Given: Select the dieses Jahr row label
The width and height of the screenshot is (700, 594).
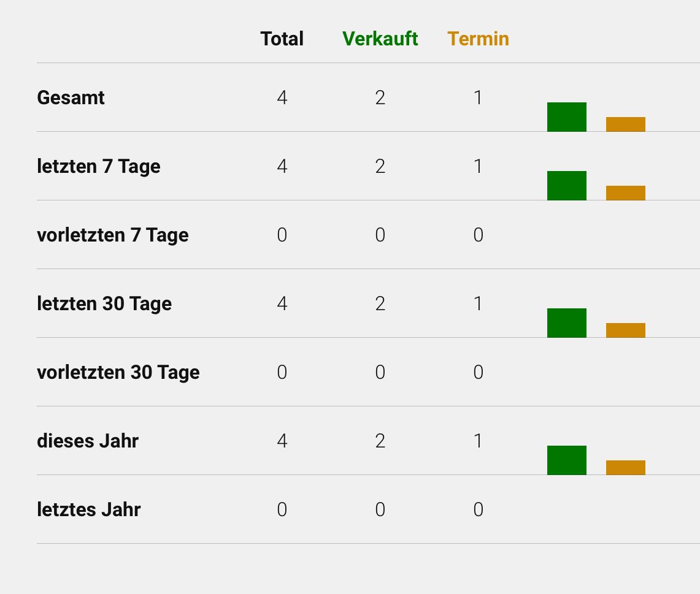Looking at the screenshot, I should pyautogui.click(x=88, y=441).
